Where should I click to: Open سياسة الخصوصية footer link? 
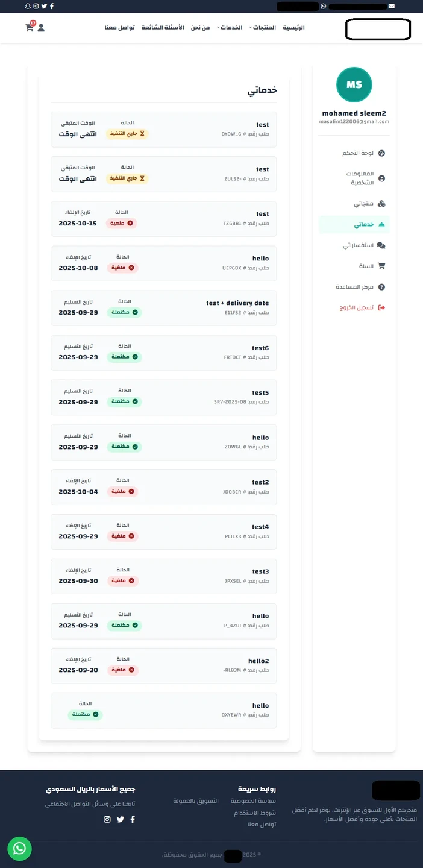(253, 801)
